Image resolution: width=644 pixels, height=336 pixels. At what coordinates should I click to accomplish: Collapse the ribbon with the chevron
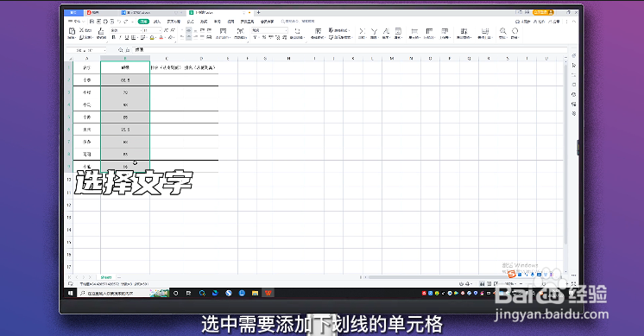coord(574,22)
